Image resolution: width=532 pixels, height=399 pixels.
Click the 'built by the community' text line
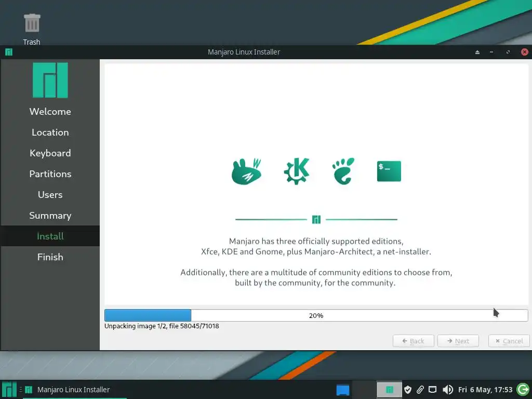point(315,283)
